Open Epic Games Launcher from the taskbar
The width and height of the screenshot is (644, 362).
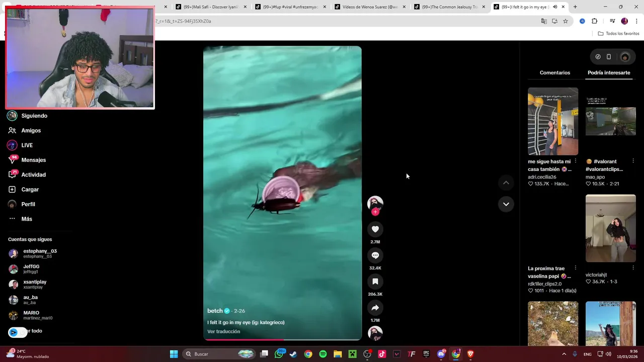[426, 354]
